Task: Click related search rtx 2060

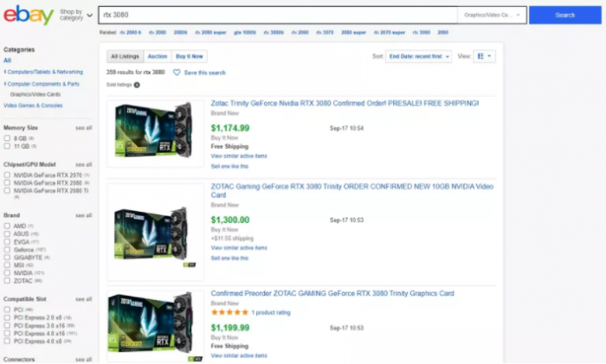Action: [300, 33]
